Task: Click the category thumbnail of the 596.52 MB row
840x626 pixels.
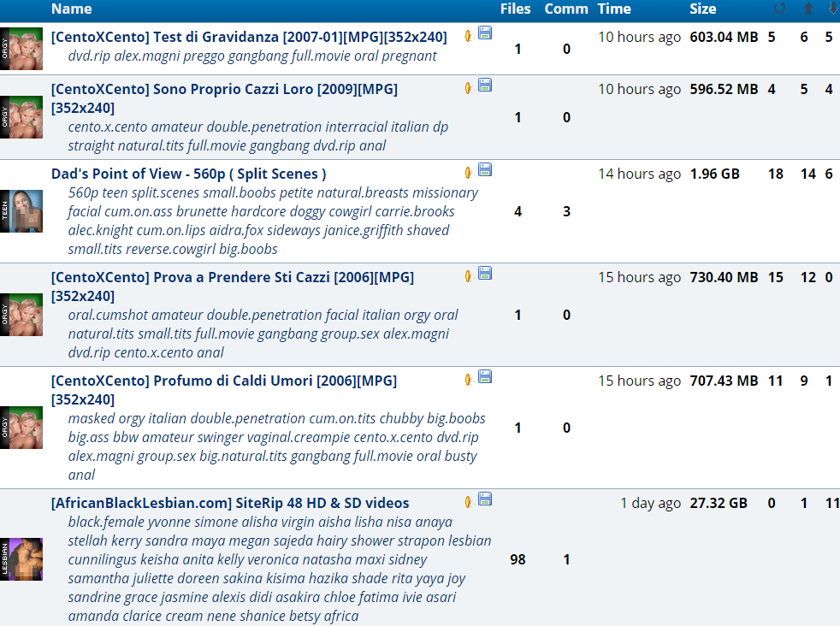Action: tap(21, 117)
